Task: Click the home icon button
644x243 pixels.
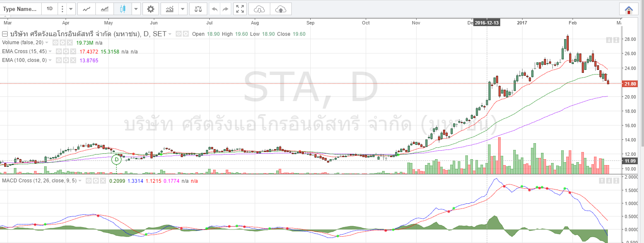Action: coord(628,9)
